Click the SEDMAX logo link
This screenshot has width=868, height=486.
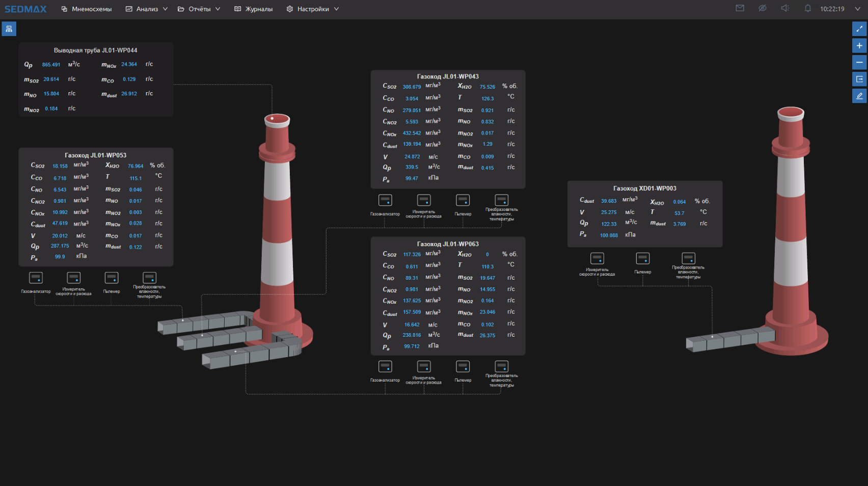[25, 9]
